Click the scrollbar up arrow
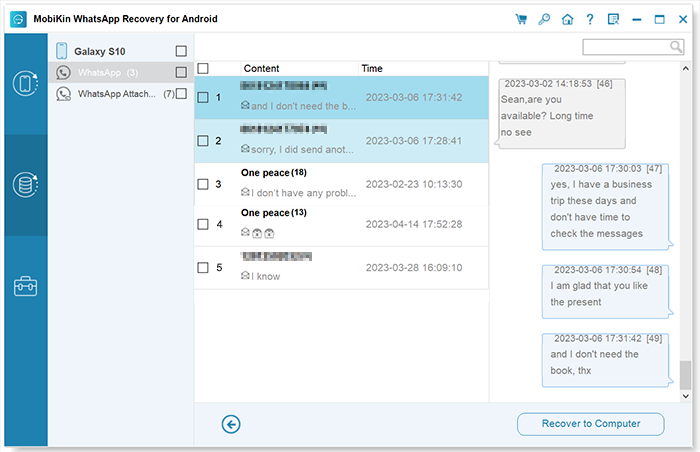Viewport: 700px width, 452px height. [x=686, y=68]
